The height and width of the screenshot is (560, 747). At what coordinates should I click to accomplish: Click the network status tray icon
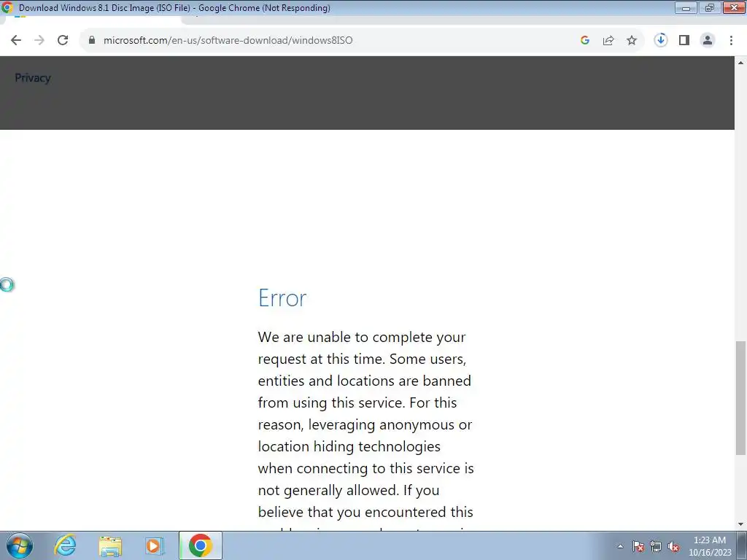coord(656,546)
